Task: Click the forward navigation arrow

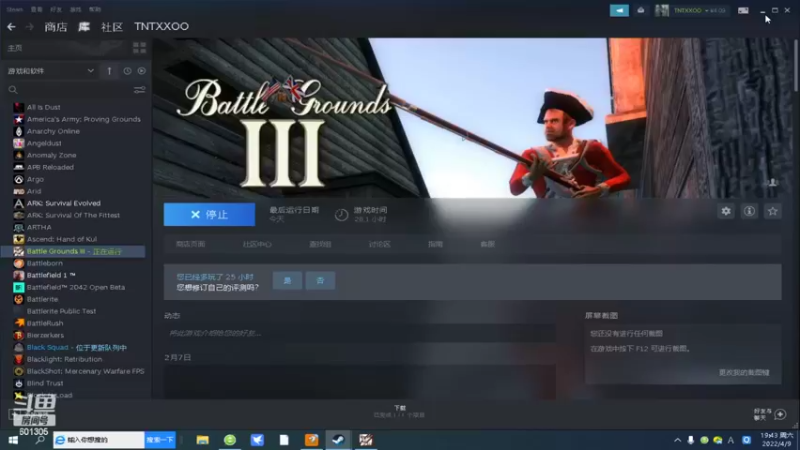Action: coord(30,27)
